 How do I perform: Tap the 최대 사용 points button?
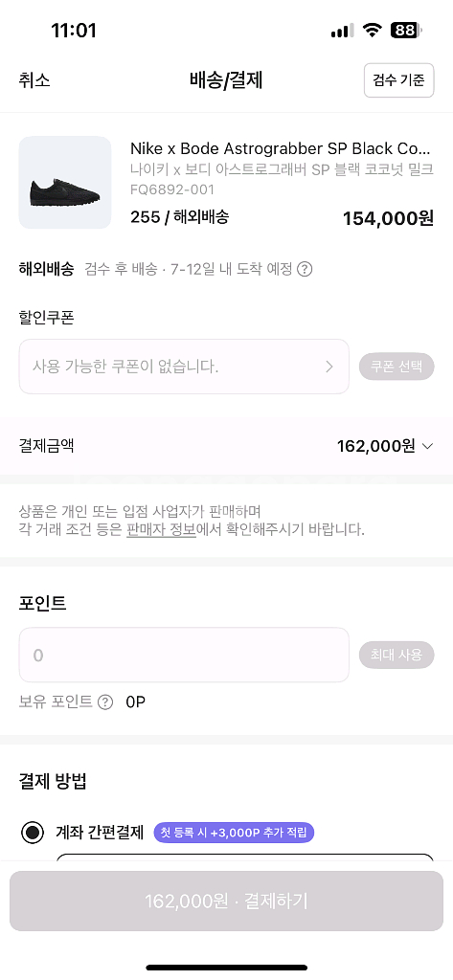coord(396,655)
